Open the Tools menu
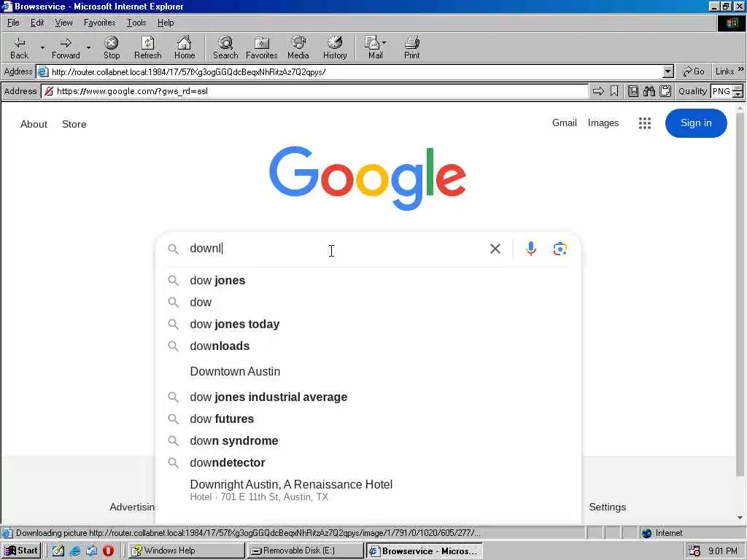Viewport: 747px width, 560px height. pyautogui.click(x=136, y=23)
